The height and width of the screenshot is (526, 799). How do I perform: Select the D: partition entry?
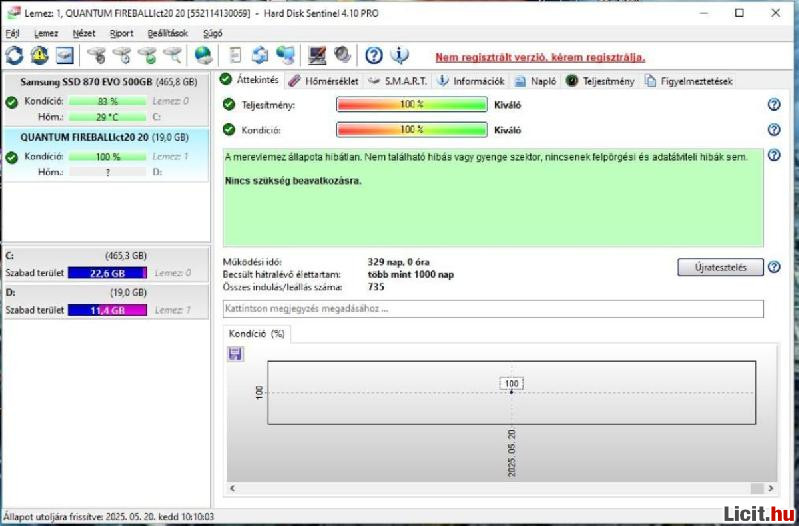click(x=105, y=301)
